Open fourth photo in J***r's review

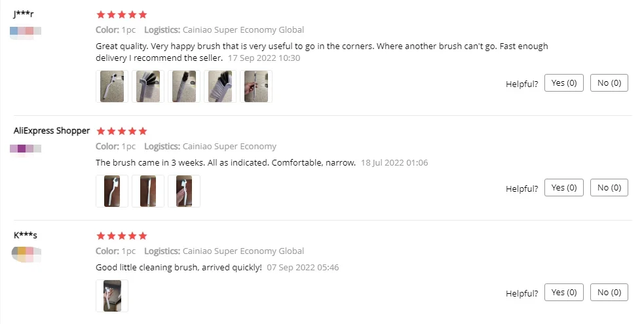coord(220,86)
